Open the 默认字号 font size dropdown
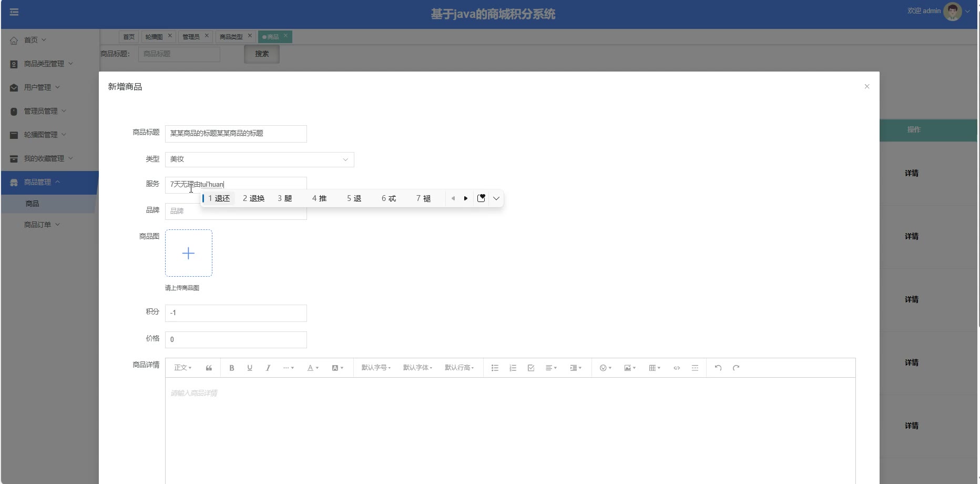980x484 pixels. [376, 368]
